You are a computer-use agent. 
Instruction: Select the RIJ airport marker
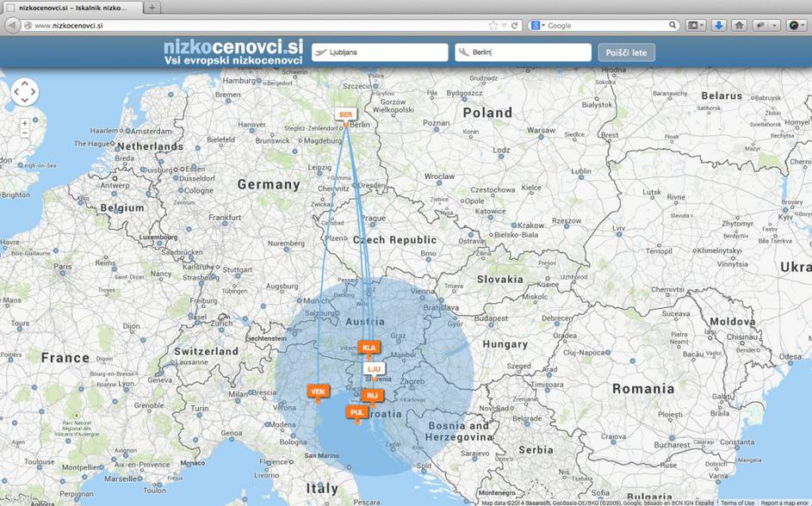pos(372,396)
